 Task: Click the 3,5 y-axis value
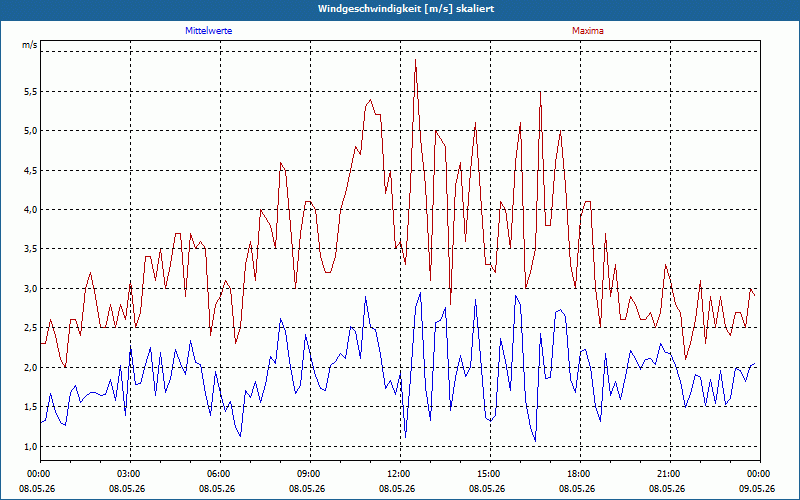(31, 249)
